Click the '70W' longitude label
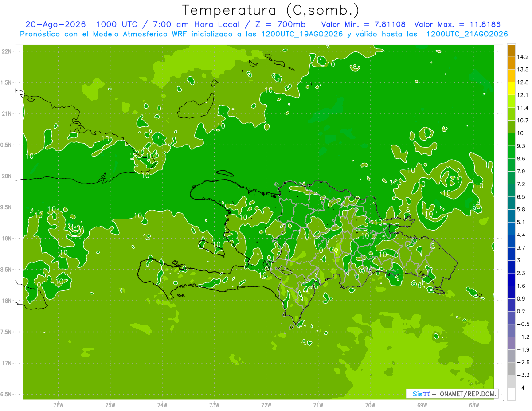Screen dimensions: 532x411 (x=370, y=405)
